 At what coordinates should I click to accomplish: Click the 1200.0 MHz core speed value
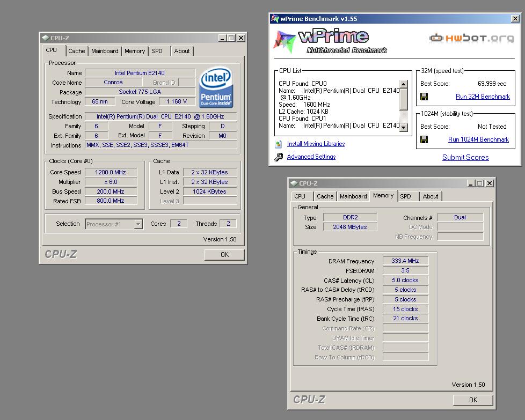(111, 172)
